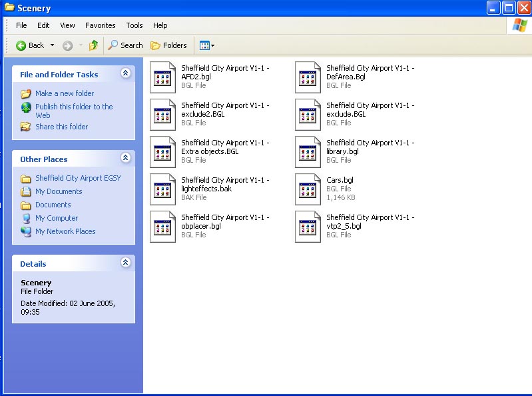Open the Tools menu

click(134, 25)
